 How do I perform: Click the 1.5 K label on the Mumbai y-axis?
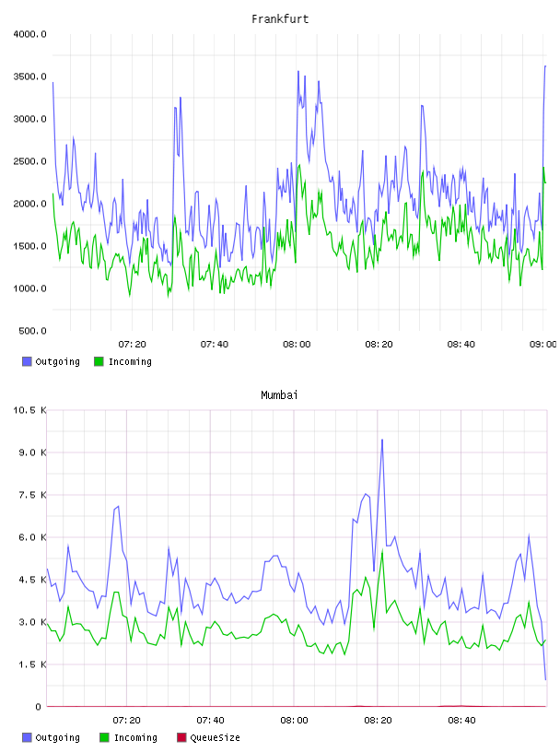coord(32,664)
